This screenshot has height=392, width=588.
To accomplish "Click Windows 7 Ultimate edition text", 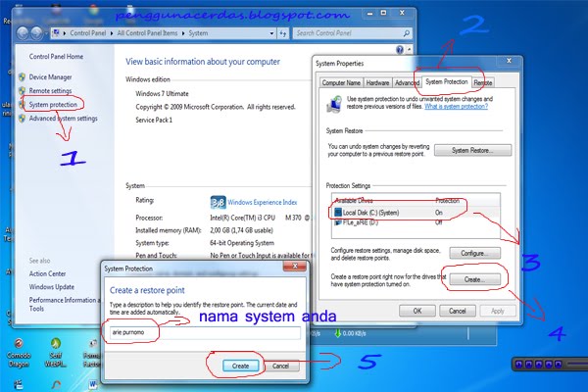I will (x=162, y=94).
